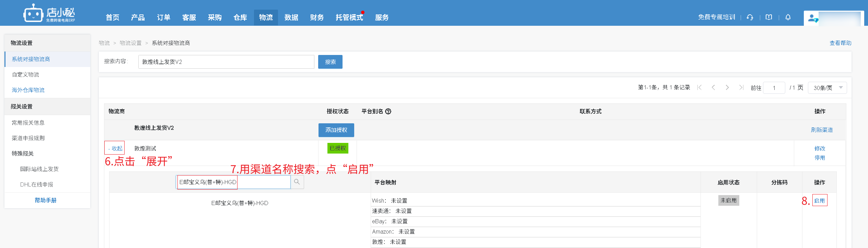Click the 平台别名 help question icon
The image size is (868, 248).
(x=388, y=111)
